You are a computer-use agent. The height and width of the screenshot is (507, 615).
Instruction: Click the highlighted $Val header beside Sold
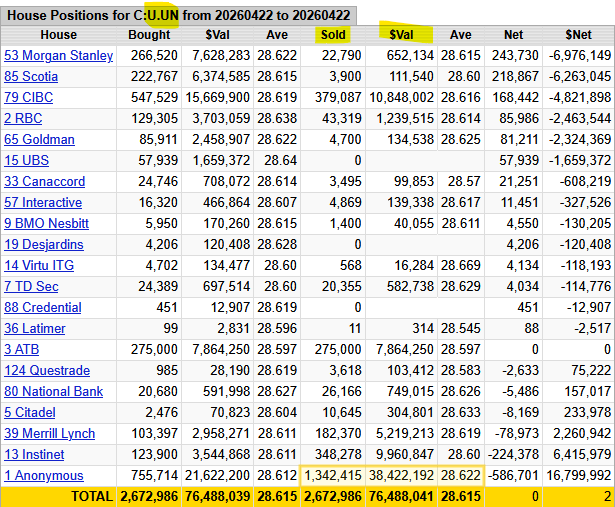(401, 35)
